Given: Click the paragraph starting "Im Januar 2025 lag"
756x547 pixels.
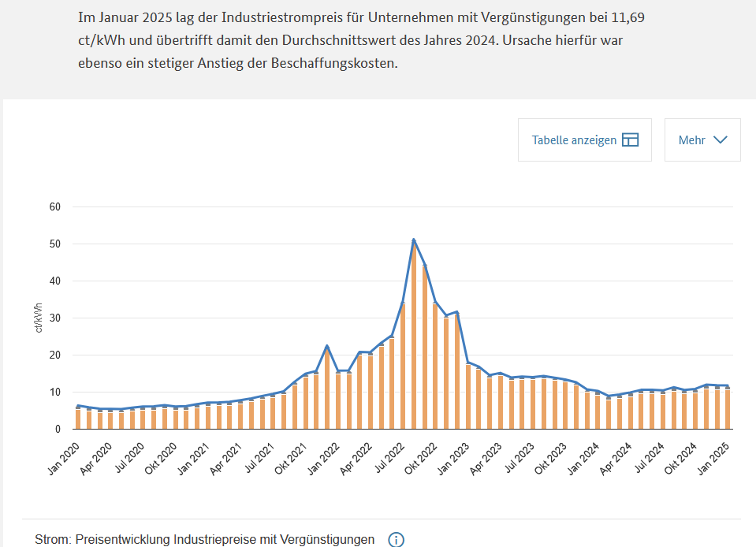Looking at the screenshot, I should pos(361,40).
